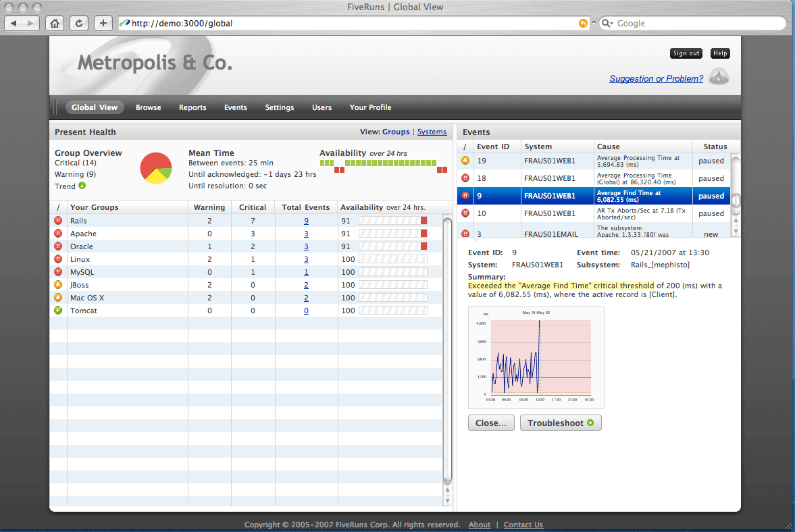This screenshot has width=795, height=532.
Task: Select the Linux group name
Action: (80, 259)
